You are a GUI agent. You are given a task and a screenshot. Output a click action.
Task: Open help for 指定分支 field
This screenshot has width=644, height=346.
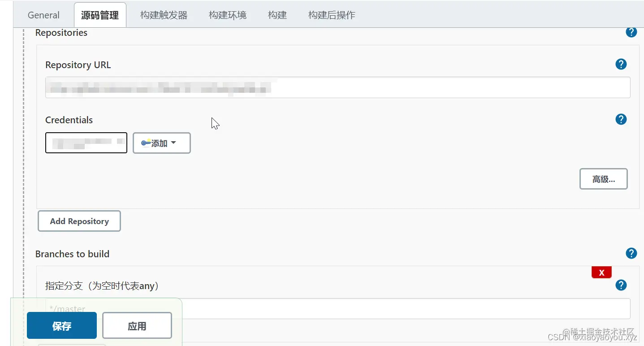click(x=621, y=285)
